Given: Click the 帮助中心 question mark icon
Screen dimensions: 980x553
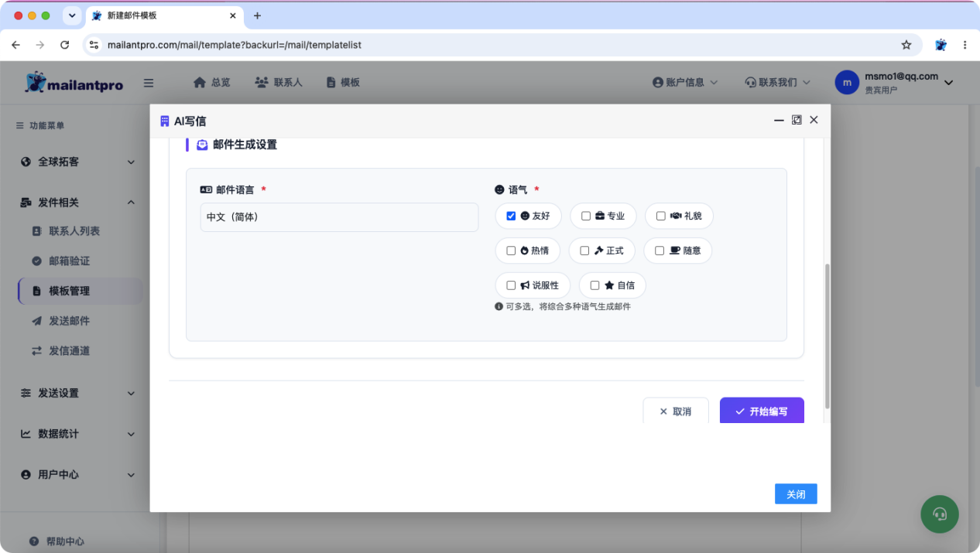Looking at the screenshot, I should tap(34, 541).
